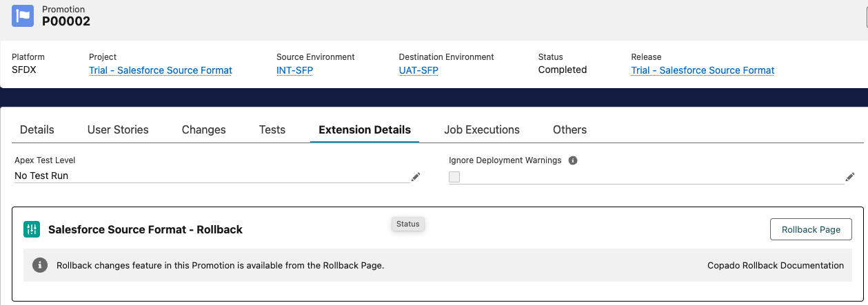Screen dimensions: 868x305
Task: Open UAT-SFP destination environment link
Action: coord(418,70)
